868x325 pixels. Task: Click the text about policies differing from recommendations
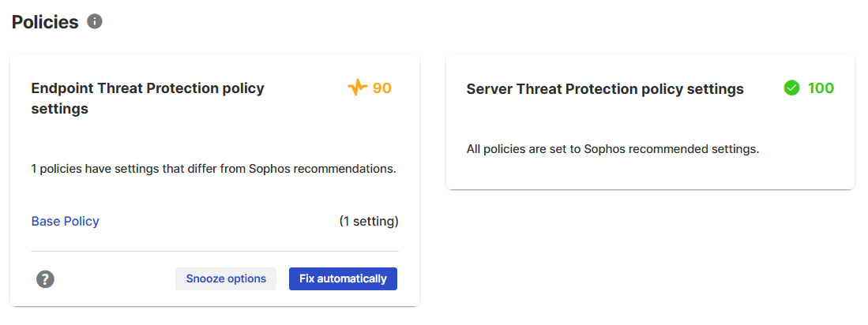point(214,169)
